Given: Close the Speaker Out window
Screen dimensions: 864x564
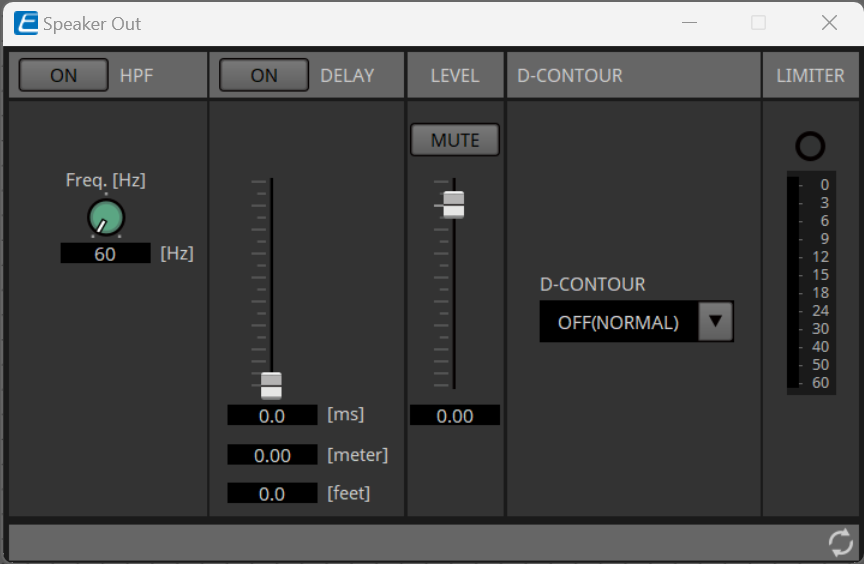Looking at the screenshot, I should click(829, 23).
